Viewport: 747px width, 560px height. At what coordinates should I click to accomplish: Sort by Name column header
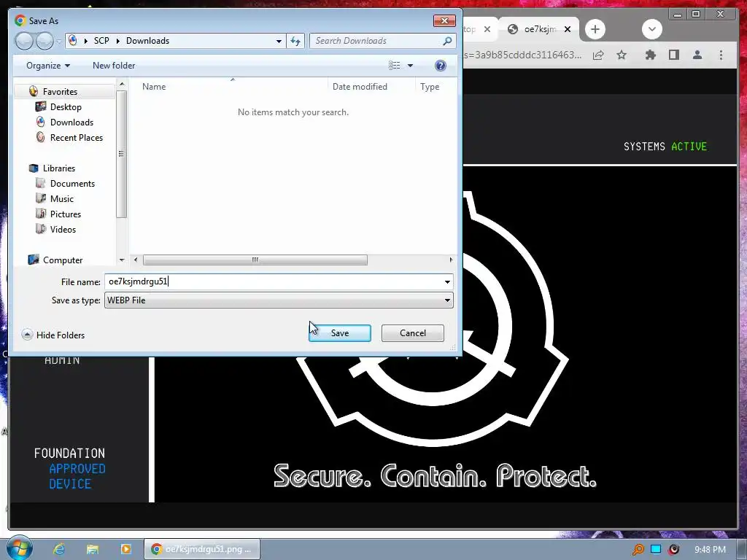154,87
